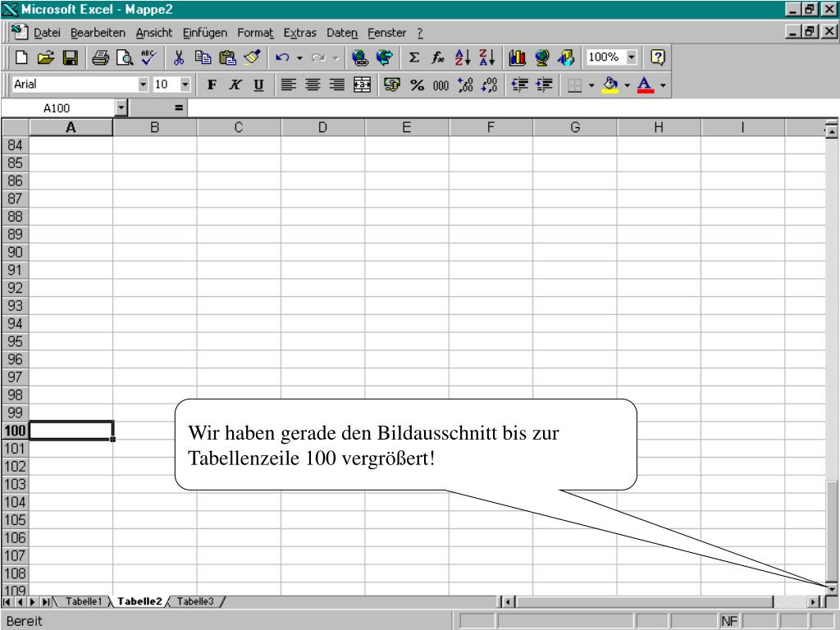Image resolution: width=840 pixels, height=630 pixels.
Task: Copy selection using the copy icon
Action: [203, 57]
